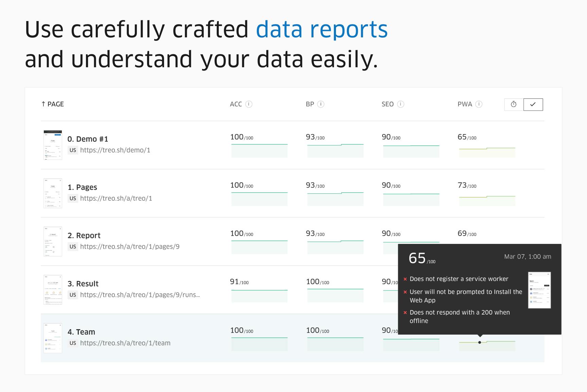Click the SEO column info icon
Image resolution: width=587 pixels, height=392 pixels.
point(401,104)
